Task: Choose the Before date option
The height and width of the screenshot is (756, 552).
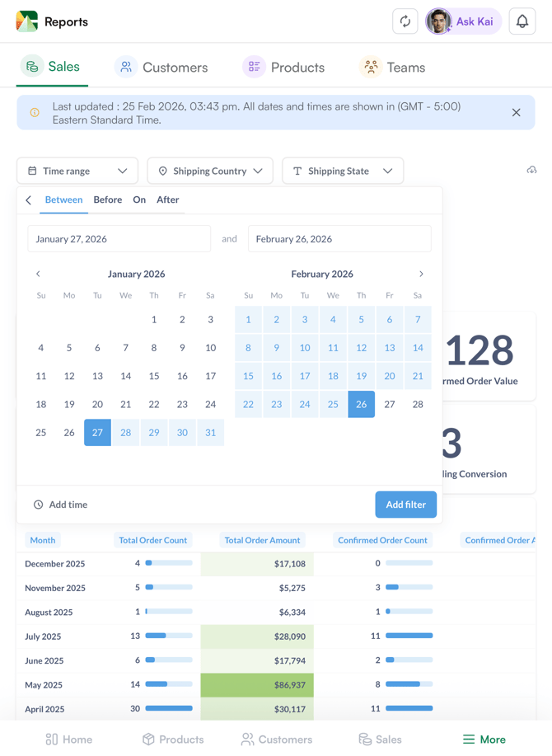Action: coord(107,200)
